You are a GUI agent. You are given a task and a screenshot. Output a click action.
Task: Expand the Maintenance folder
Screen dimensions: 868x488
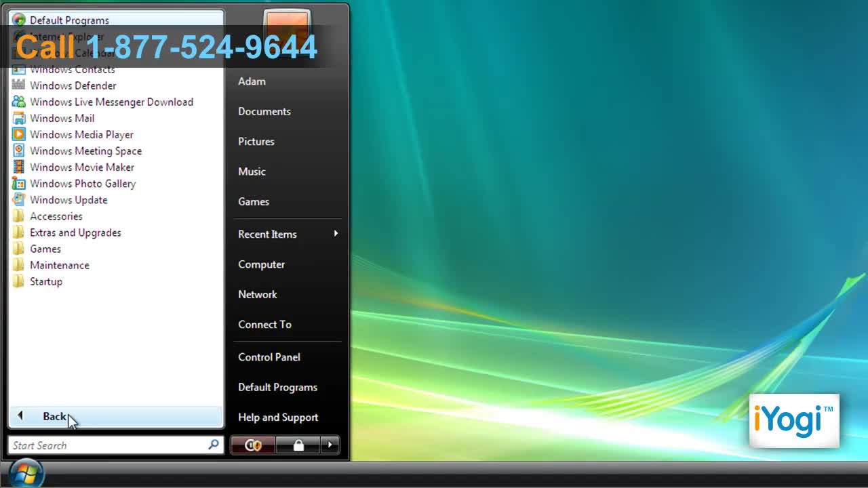pyautogui.click(x=60, y=265)
